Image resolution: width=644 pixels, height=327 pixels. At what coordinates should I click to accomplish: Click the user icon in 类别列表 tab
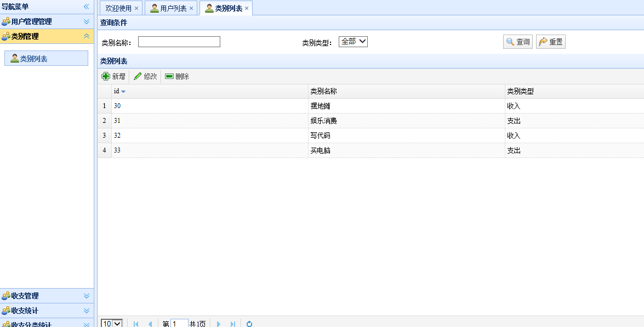pos(209,8)
